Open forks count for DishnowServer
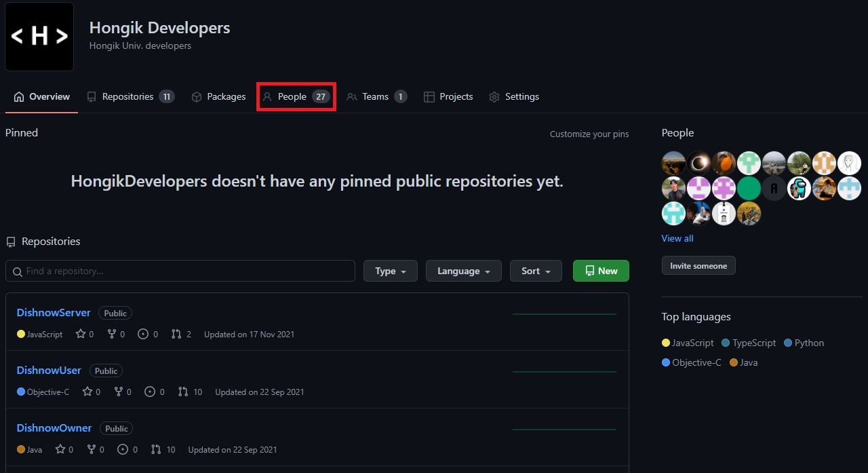The image size is (868, 473). 115,334
